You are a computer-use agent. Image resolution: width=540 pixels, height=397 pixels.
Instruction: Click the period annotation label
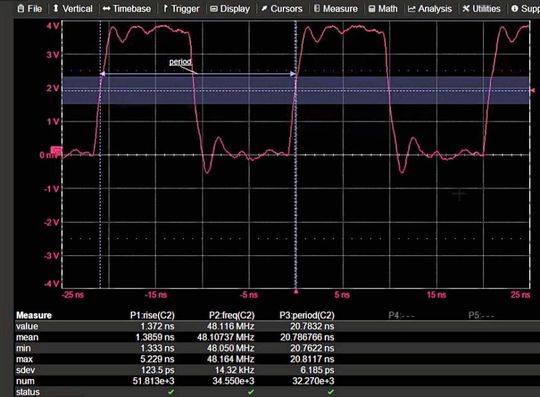(x=180, y=62)
